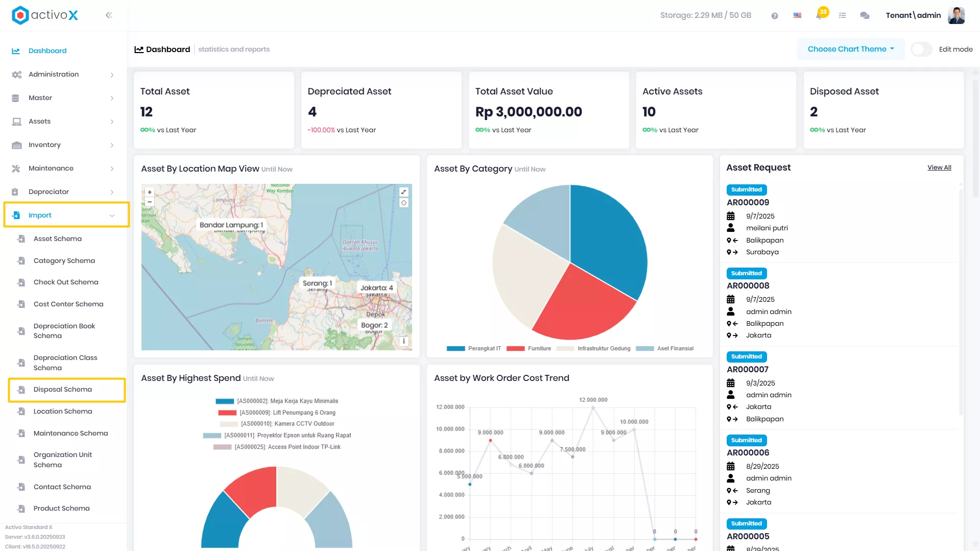Click the Bandar Lampung: 1 map label
This screenshot has width=980, height=551.
231,225
